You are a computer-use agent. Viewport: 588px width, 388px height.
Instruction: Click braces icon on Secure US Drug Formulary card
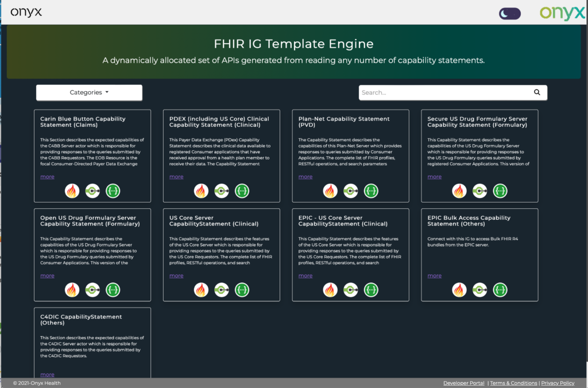500,191
